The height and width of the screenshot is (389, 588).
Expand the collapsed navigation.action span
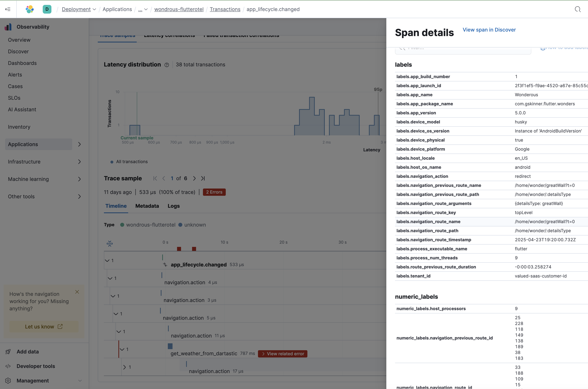124,367
